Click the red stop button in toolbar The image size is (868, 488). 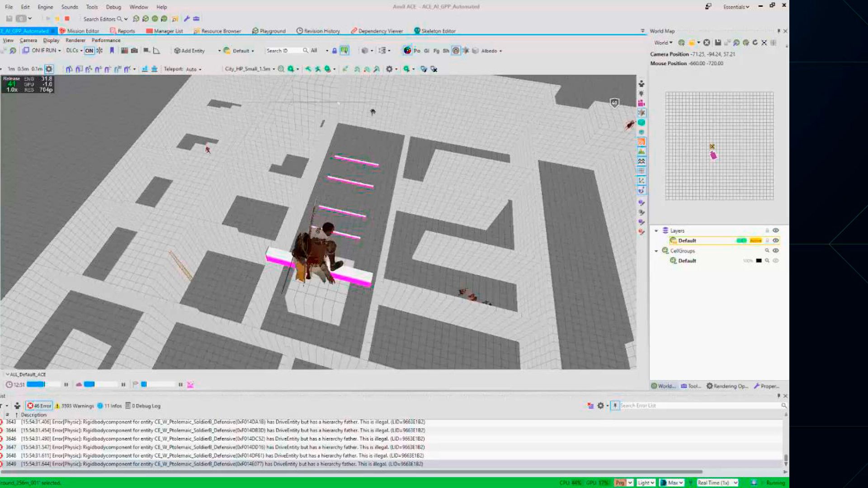[x=67, y=19]
